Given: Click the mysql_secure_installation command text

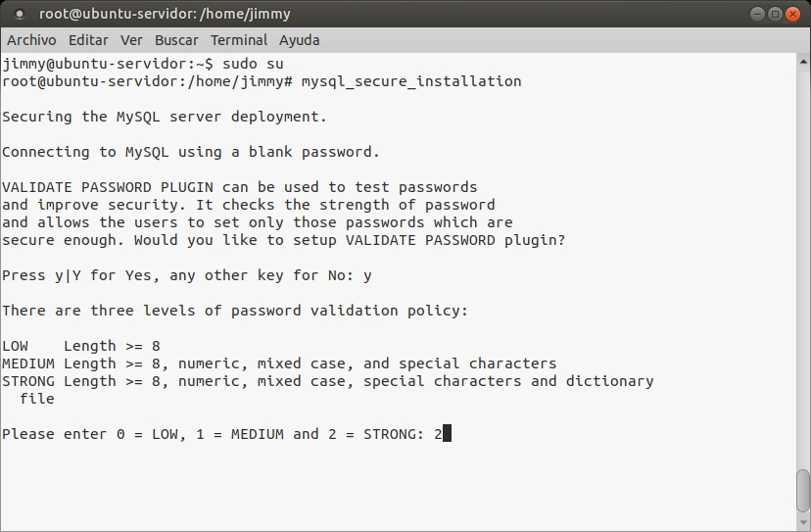Looking at the screenshot, I should pyautogui.click(x=411, y=81).
